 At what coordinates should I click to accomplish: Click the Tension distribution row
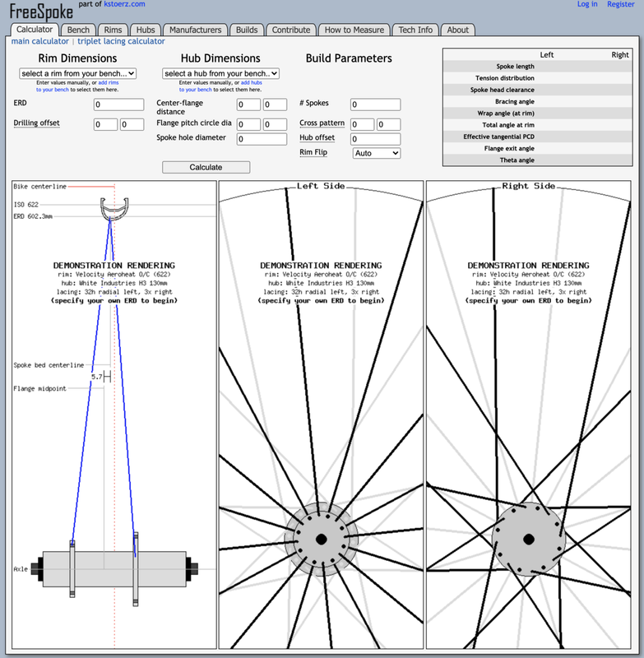pos(537,78)
